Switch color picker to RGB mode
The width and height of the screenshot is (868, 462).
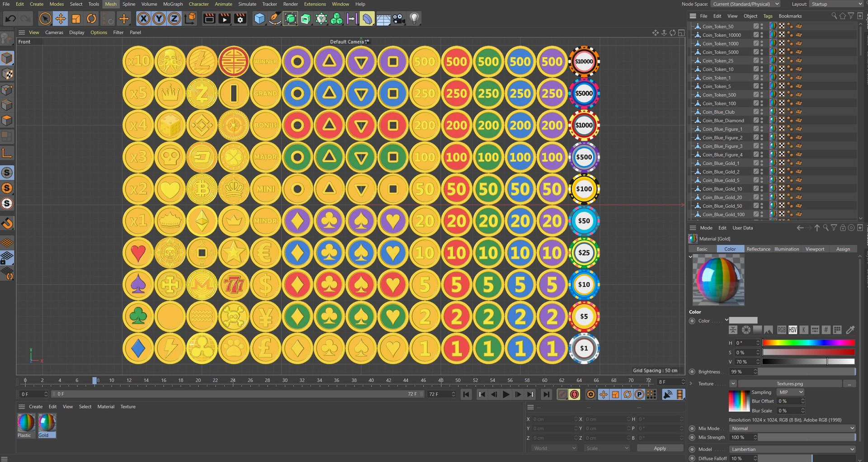point(782,330)
